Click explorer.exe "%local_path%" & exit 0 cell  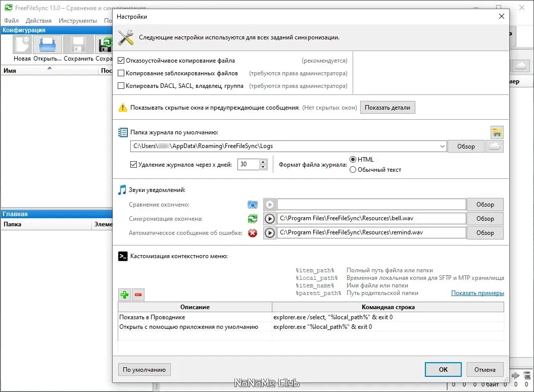tap(388, 327)
